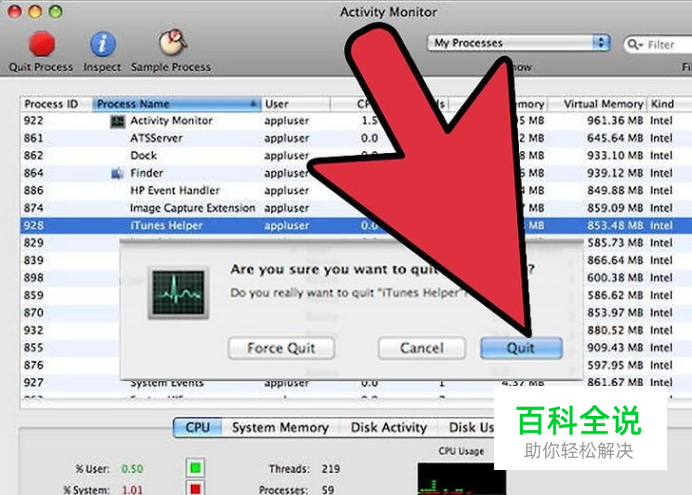
Task: Click the Processes: 59 value
Action: point(328,490)
